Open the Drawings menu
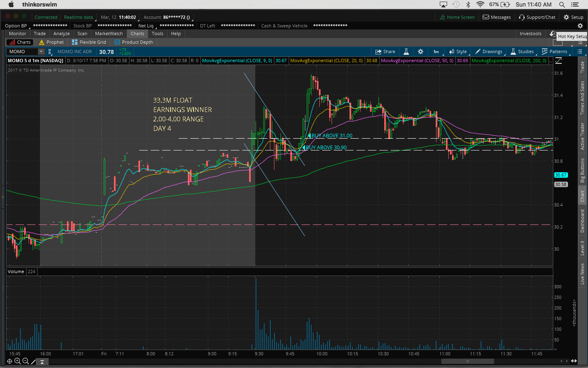 tap(489, 52)
